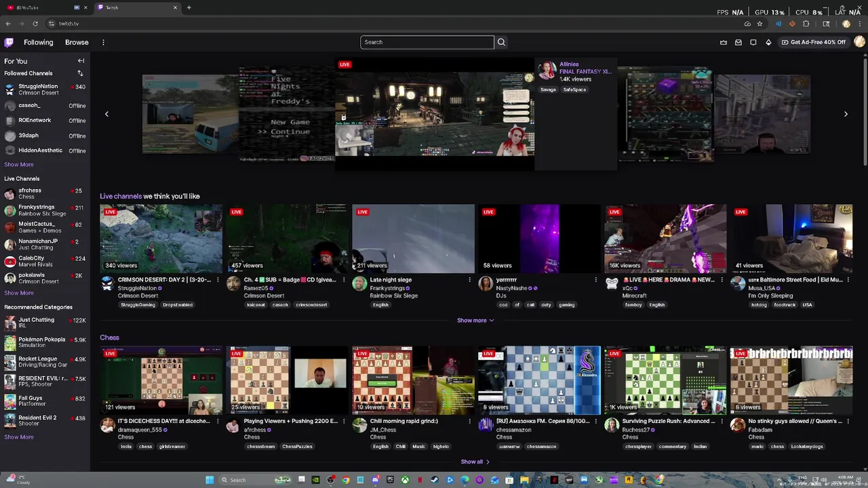Open the Live channels heading link
Screen dimensions: 868x488
point(121,197)
